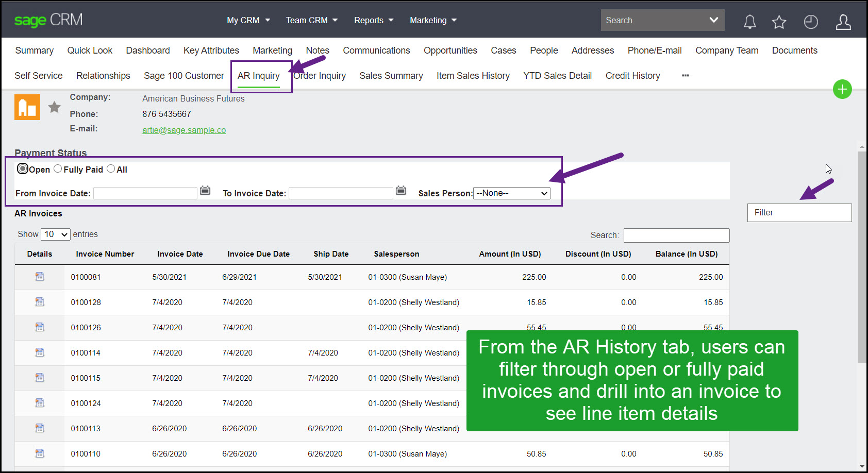Open the user profile icon
The width and height of the screenshot is (868, 473).
(843, 22)
